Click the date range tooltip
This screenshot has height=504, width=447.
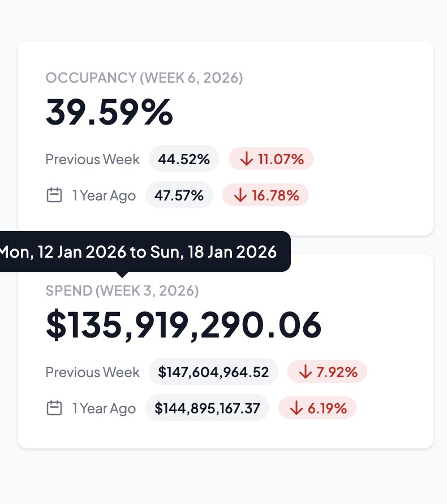pos(139,251)
